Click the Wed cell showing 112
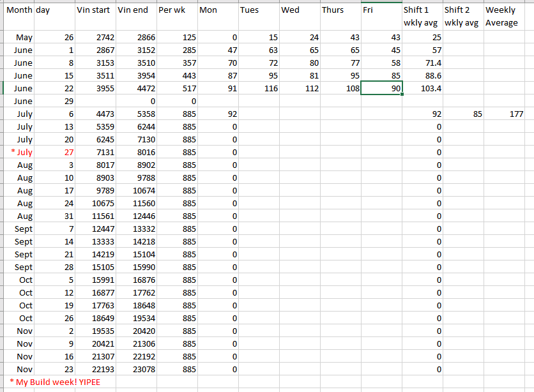This screenshot has width=534, height=392. tap(299, 89)
